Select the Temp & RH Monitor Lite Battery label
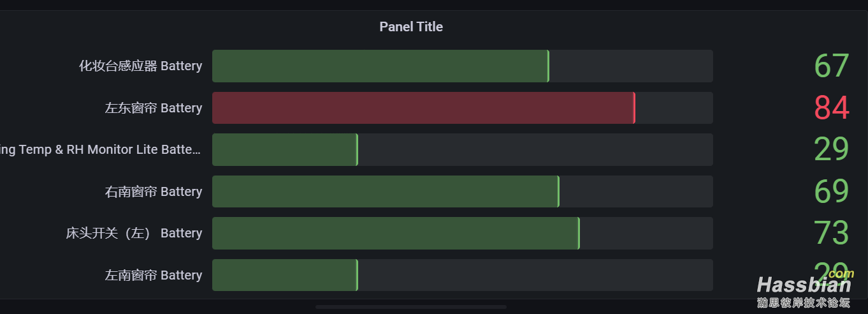868x314 pixels. (x=101, y=149)
